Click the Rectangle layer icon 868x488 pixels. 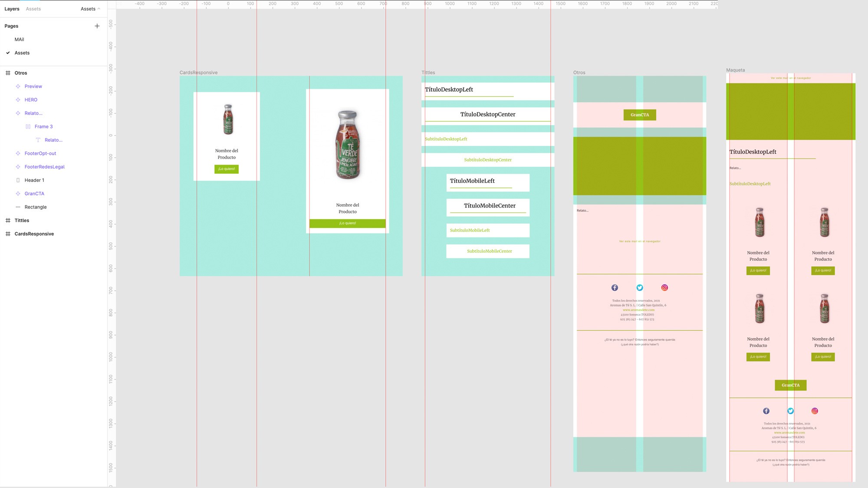pyautogui.click(x=18, y=207)
